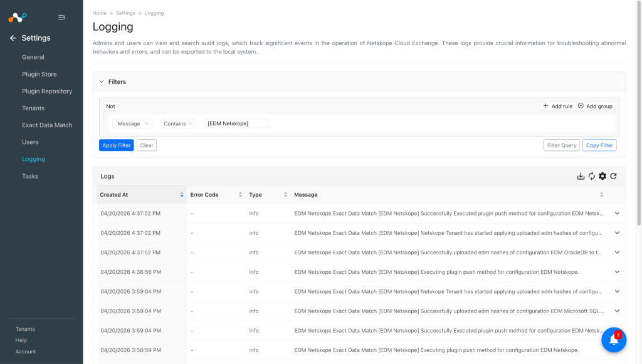The image size is (642, 364).
Task: Toggle the Not filter option
Action: [x=110, y=107]
